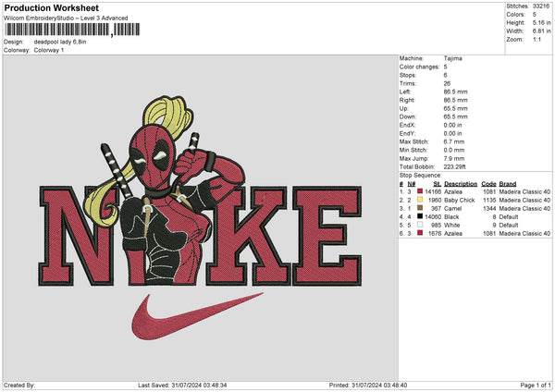
Task: Click the 'N#' column header
Action: click(x=412, y=184)
